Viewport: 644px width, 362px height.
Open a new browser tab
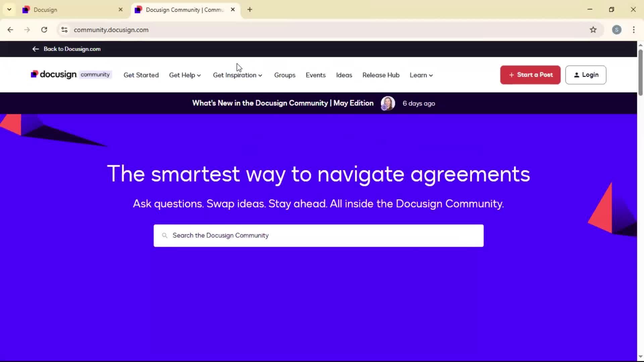pyautogui.click(x=250, y=10)
